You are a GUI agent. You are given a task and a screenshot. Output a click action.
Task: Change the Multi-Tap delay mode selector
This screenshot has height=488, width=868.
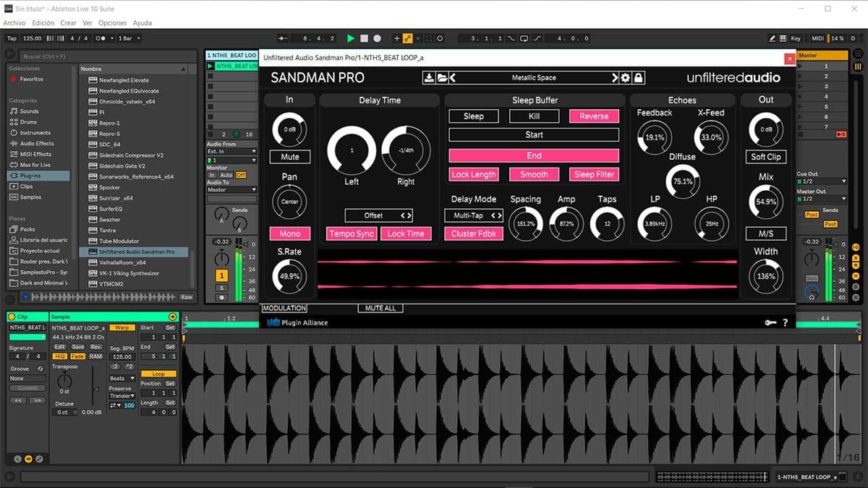(x=474, y=215)
